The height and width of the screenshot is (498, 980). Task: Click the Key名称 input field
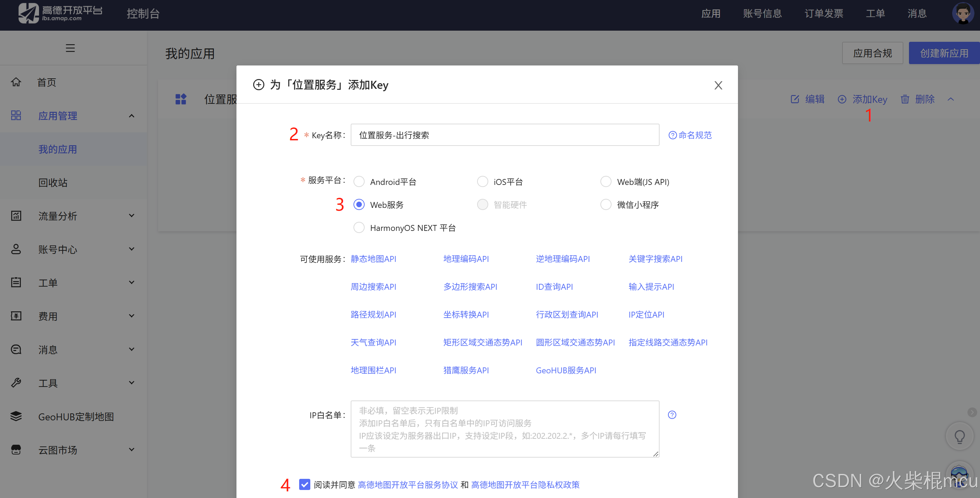(505, 135)
